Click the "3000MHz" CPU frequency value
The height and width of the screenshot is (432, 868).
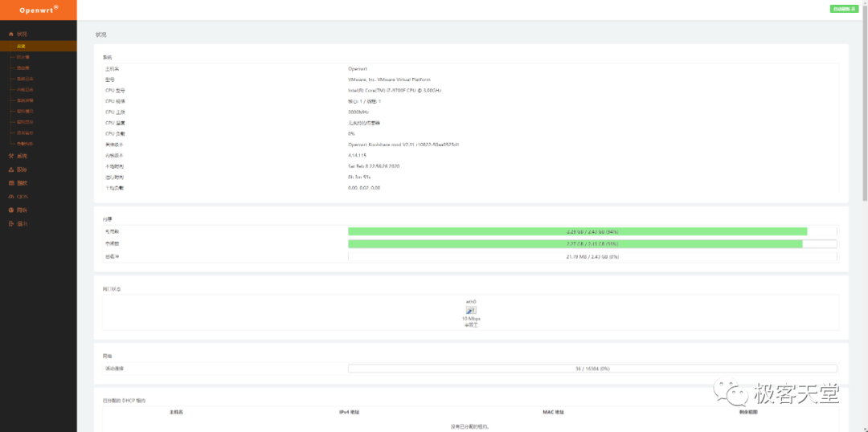coord(358,112)
